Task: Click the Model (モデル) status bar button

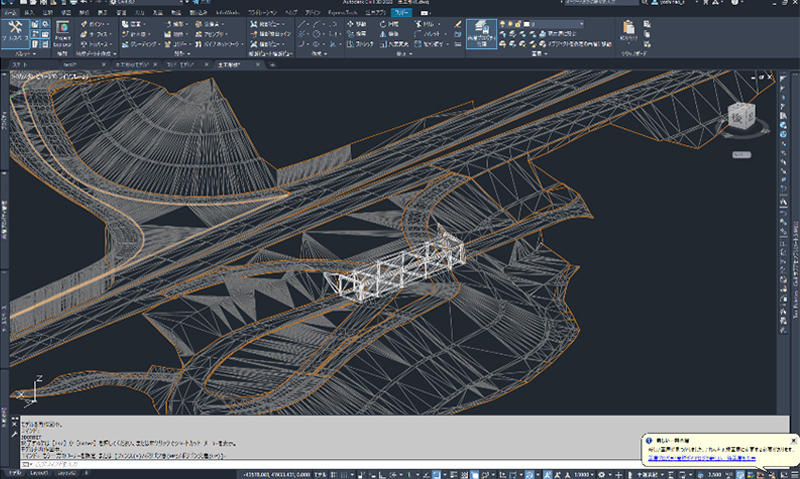Action: tap(320, 474)
